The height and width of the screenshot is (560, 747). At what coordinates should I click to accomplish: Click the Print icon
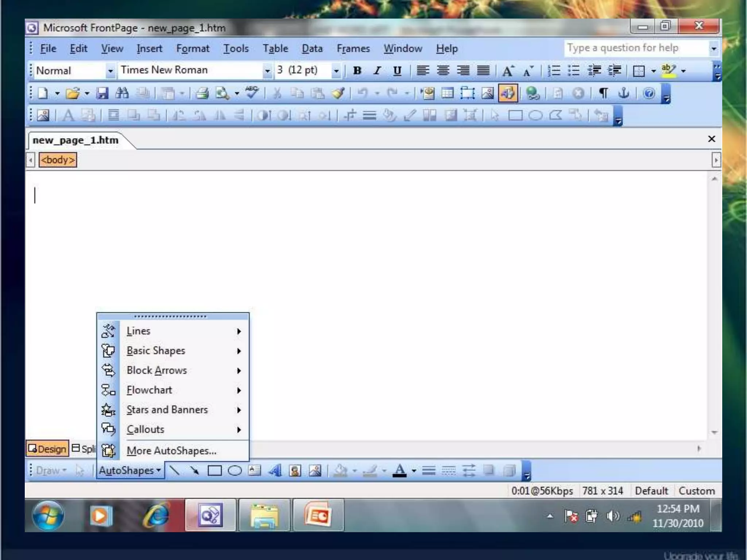(x=202, y=93)
